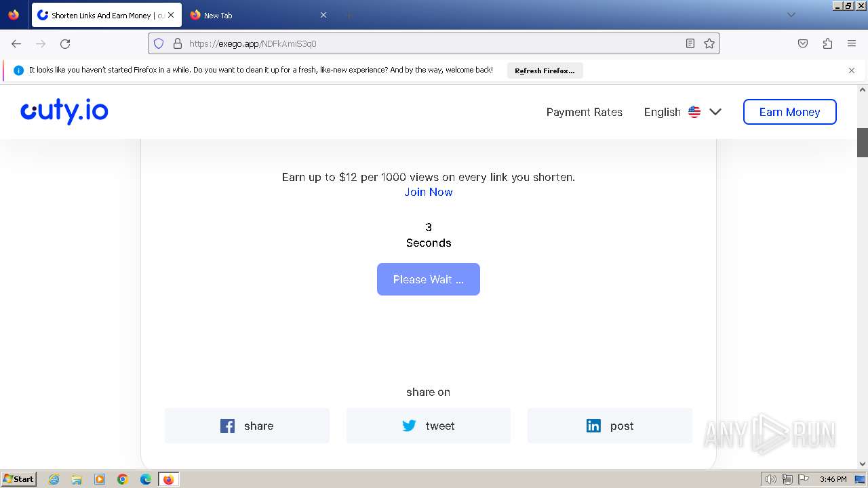Save the page to Pocket

click(x=803, y=43)
